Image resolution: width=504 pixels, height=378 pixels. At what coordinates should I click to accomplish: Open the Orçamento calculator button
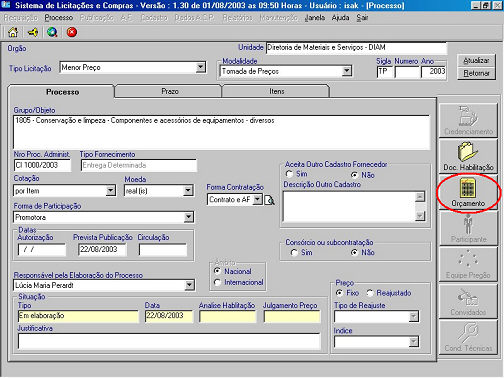point(468,192)
